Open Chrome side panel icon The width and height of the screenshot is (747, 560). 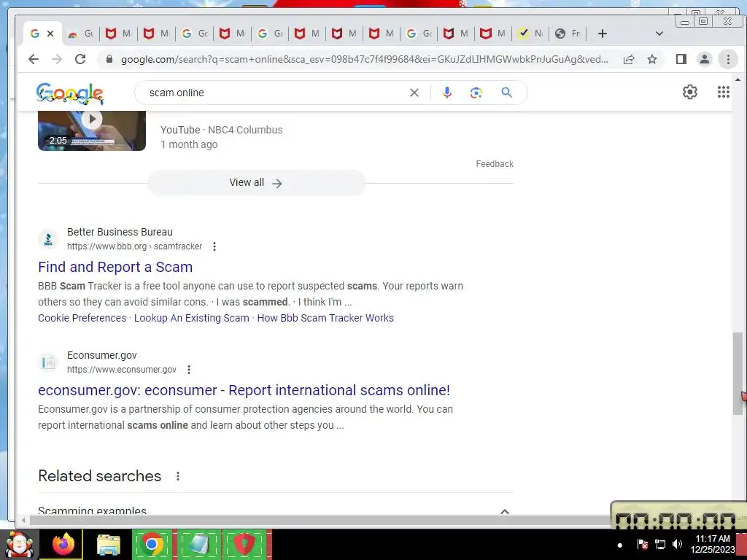pos(681,59)
